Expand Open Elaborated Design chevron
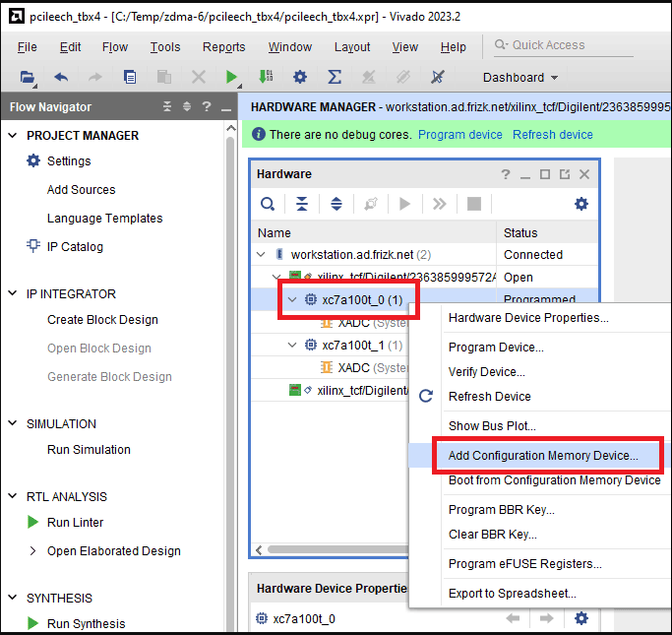 tap(32, 551)
